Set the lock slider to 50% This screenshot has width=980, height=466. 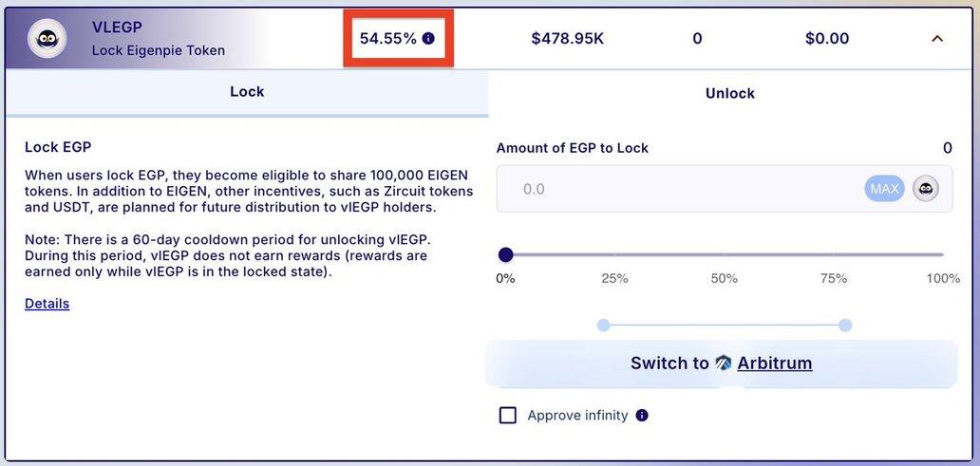pos(725,254)
